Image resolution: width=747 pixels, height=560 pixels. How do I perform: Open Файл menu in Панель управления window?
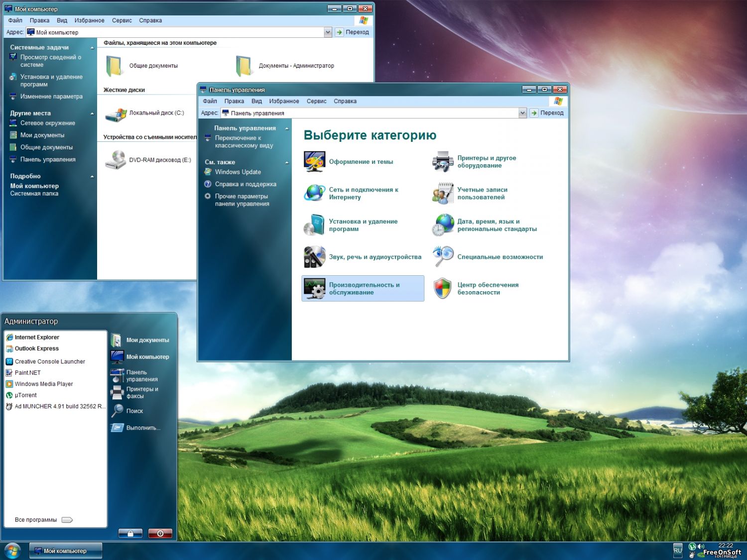tap(210, 101)
